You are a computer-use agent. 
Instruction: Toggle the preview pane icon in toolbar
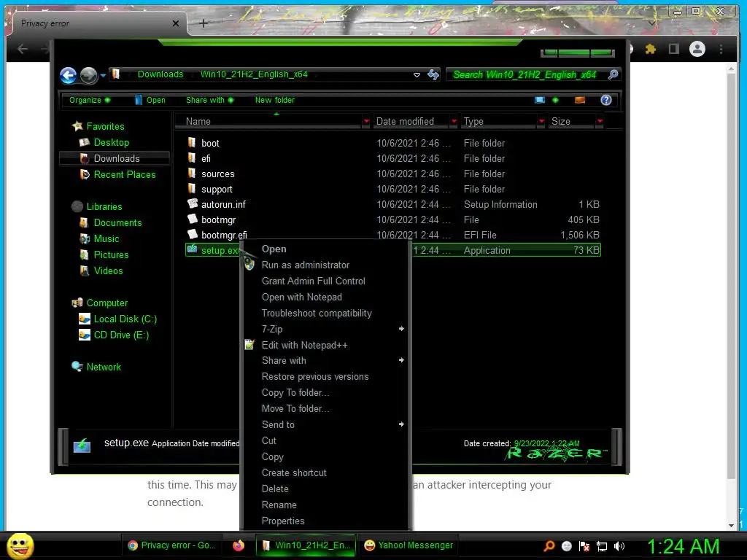580,100
